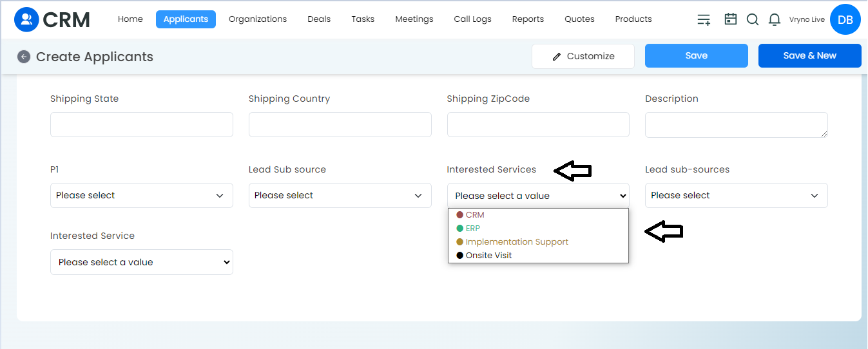Go back using the arrow beside Create Applicants
868x349 pixels.
pyautogui.click(x=24, y=57)
